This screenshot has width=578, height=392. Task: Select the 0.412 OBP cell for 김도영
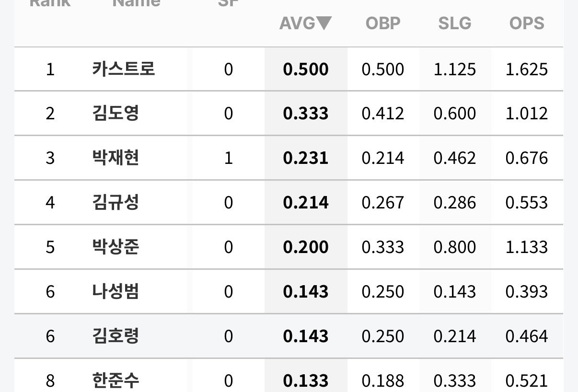(383, 114)
